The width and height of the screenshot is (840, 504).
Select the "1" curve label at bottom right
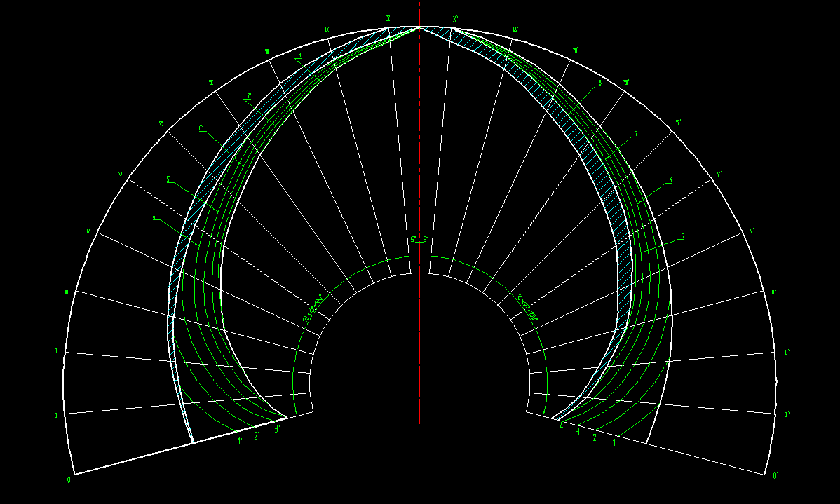[614, 442]
